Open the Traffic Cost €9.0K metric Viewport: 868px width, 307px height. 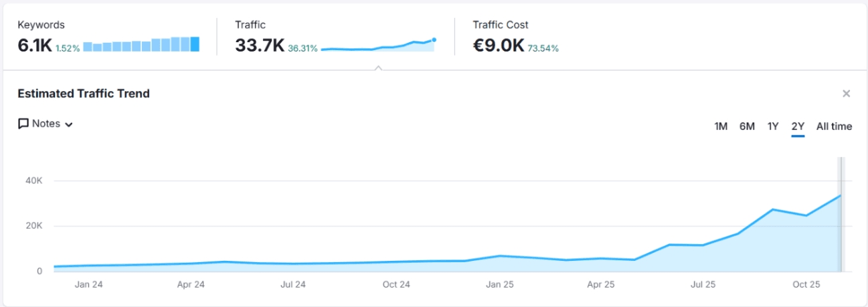(x=498, y=46)
